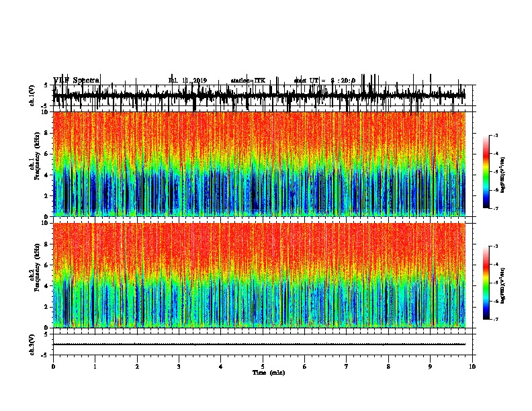Image resolution: width=532 pixels, height=411 pixels.
Task: Select ch.2 color bar 'log(PSD)' unit label
Action: click(503, 285)
